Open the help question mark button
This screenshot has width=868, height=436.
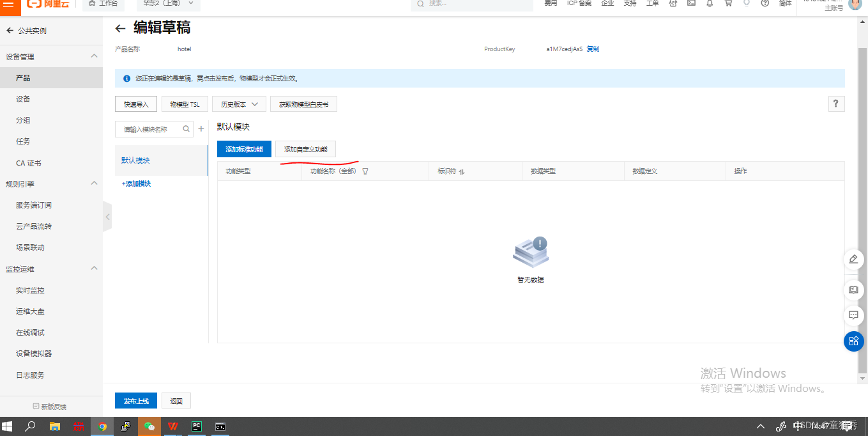click(836, 104)
